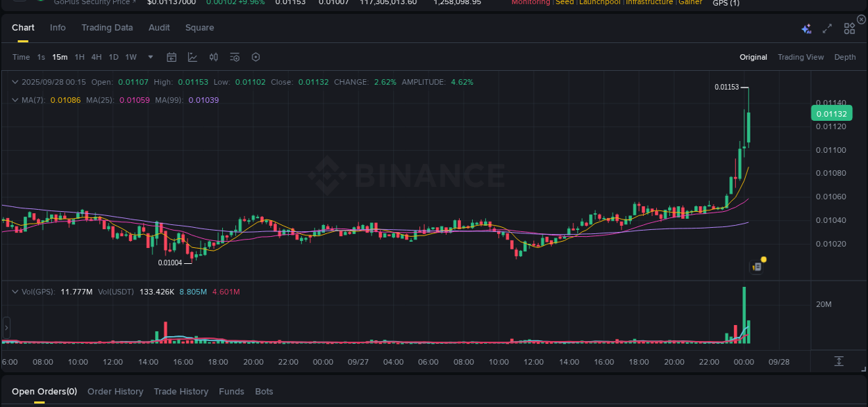The image size is (868, 407).
Task: Collapse the candle info row
Action: [x=14, y=81]
